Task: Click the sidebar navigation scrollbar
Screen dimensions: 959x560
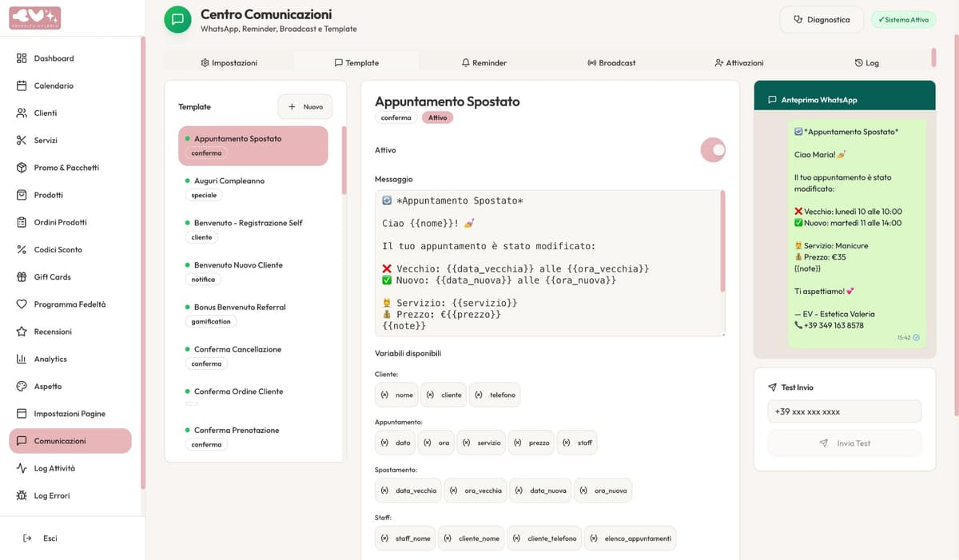Action: (x=142, y=263)
